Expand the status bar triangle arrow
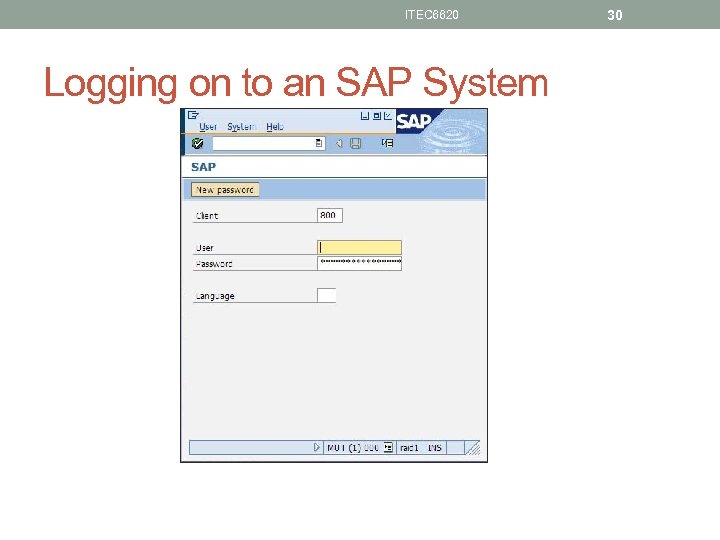The image size is (720, 540). tap(316, 447)
